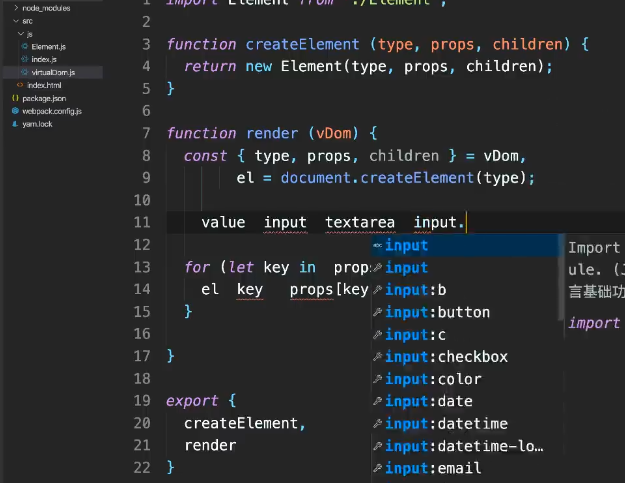This screenshot has width=625, height=483.
Task: Click the Element.js file icon
Action: tap(25, 46)
